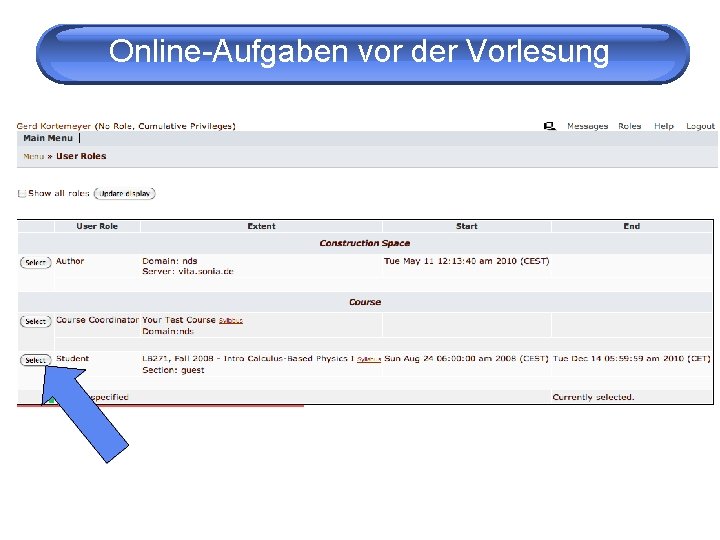
Task: Click the Menu breadcrumb link
Action: 34,156
